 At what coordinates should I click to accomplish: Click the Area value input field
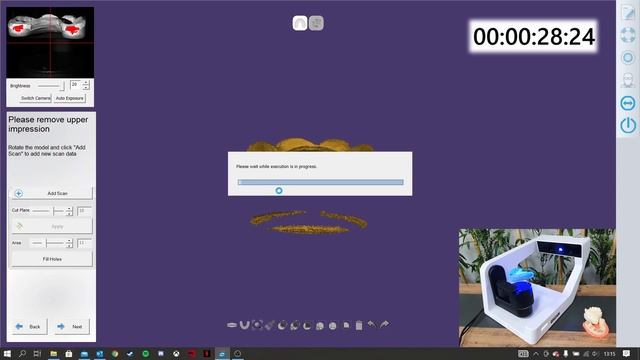[84, 243]
